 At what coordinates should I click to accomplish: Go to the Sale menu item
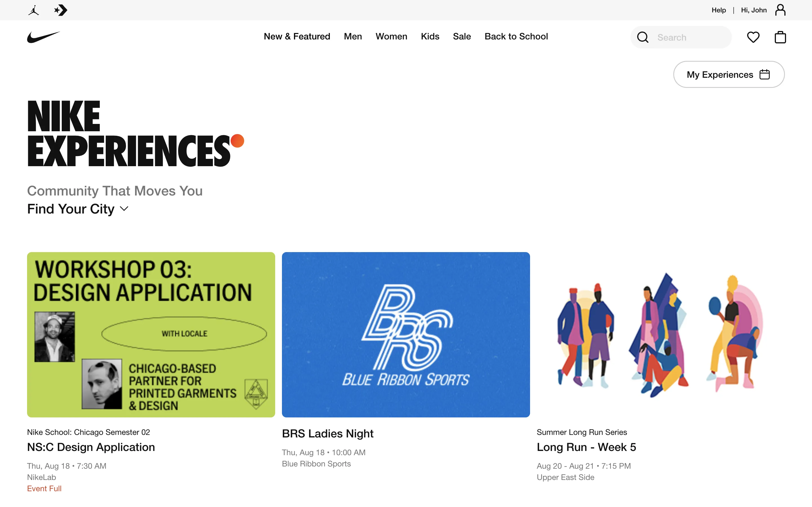pos(462,36)
